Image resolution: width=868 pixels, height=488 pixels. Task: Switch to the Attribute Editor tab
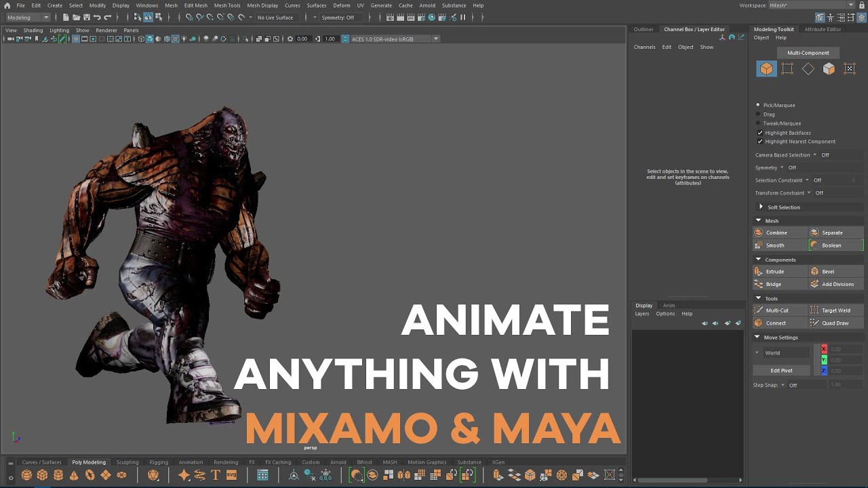tap(823, 29)
